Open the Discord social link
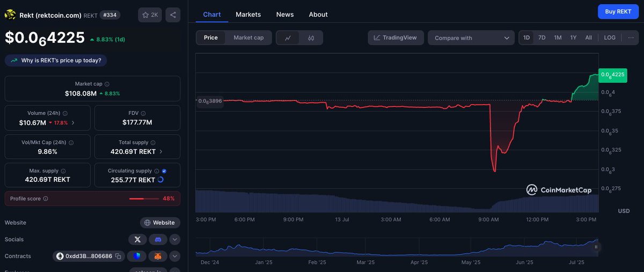Image resolution: width=644 pixels, height=272 pixels. point(157,239)
